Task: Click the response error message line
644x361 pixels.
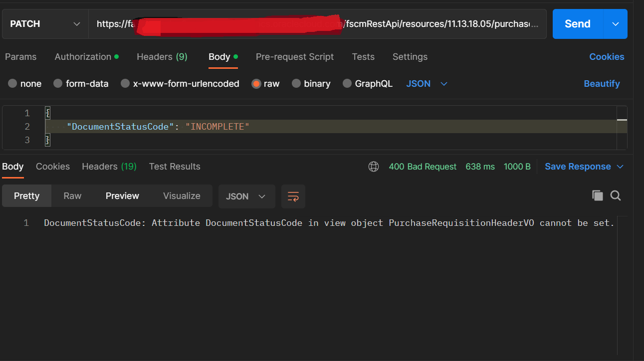Action: [x=329, y=223]
